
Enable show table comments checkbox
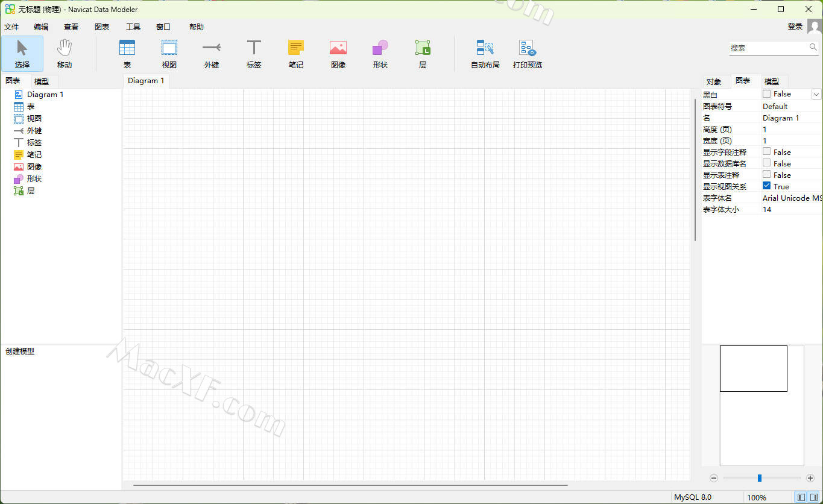click(767, 175)
